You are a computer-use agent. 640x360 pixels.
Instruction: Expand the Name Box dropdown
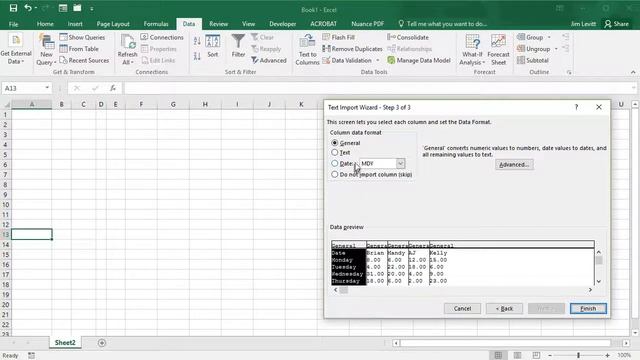(x=47, y=88)
